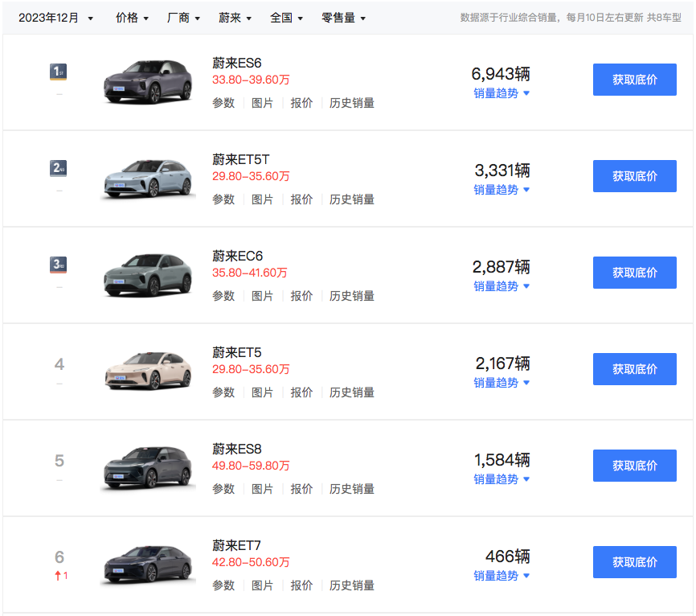Open the 蔚来ES6 car thumbnail

148,82
